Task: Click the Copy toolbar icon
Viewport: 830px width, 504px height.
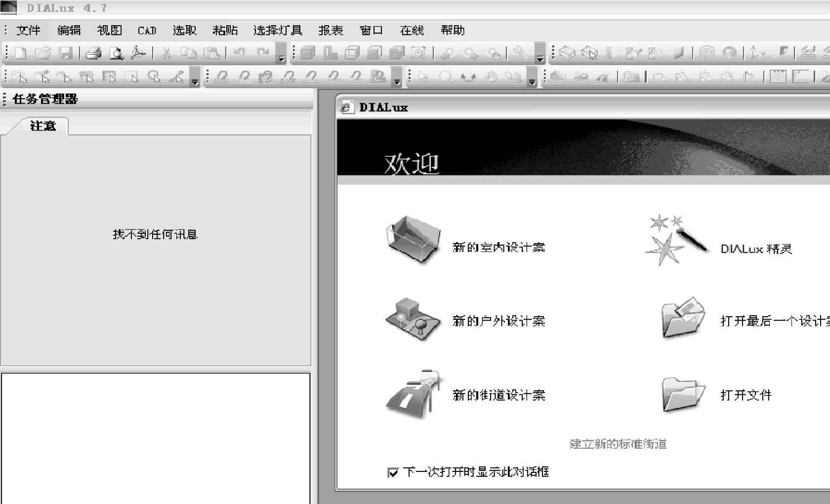Action: tap(189, 53)
